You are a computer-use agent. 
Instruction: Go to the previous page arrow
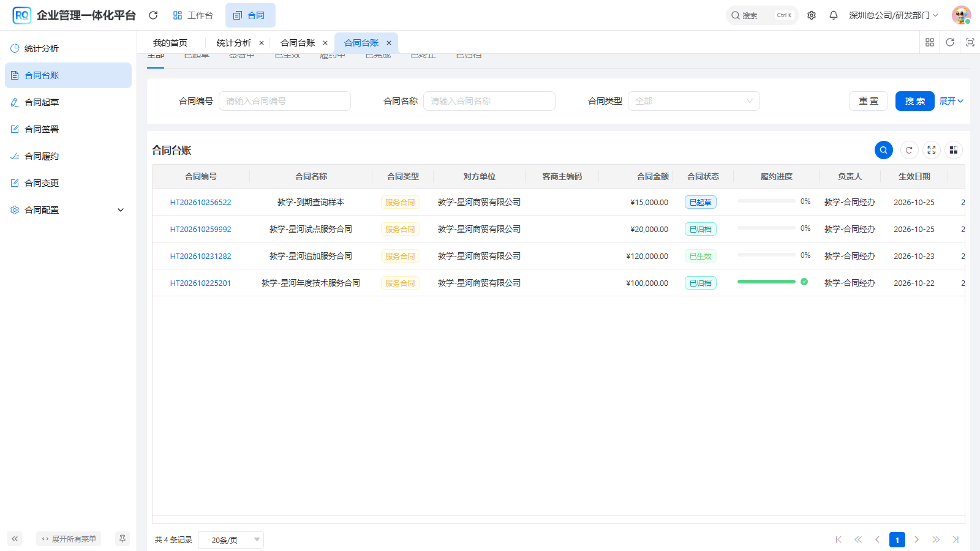(877, 539)
